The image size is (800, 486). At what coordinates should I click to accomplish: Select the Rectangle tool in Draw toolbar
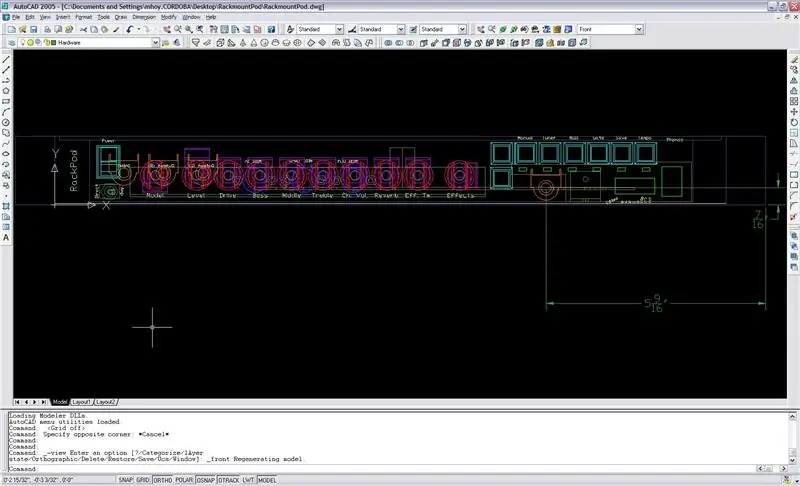point(6,101)
